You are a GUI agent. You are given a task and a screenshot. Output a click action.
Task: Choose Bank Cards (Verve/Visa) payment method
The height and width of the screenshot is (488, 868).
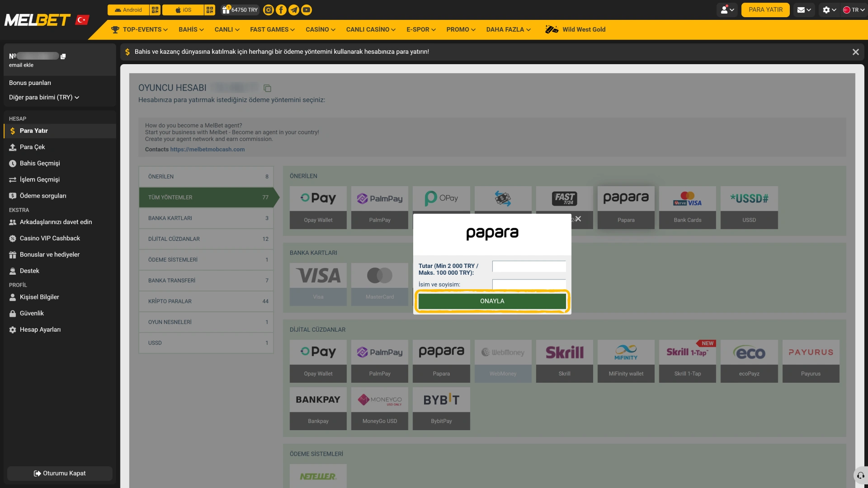[x=688, y=208]
